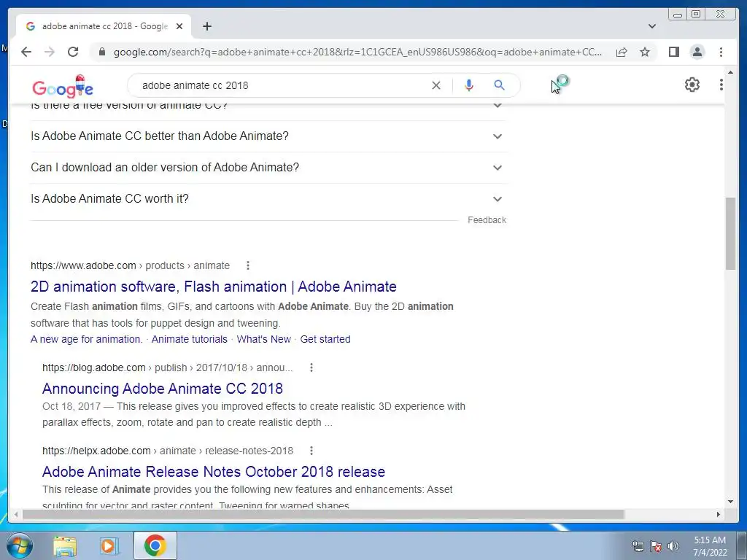Click the 'https://www.adobe.com › products › animate' breadcrumb
Screen dimensions: 747x560
coord(130,265)
